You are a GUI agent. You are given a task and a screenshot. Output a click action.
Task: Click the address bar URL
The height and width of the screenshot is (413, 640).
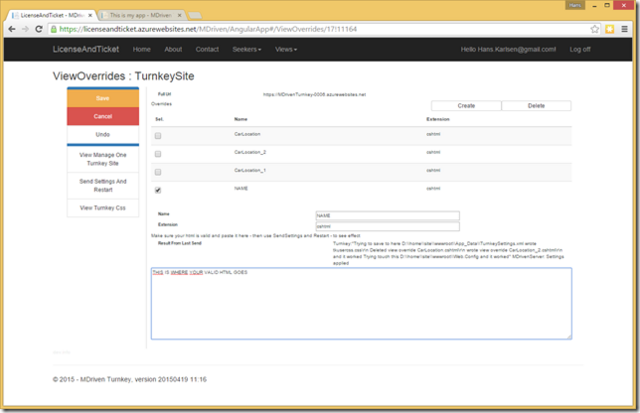click(208, 29)
